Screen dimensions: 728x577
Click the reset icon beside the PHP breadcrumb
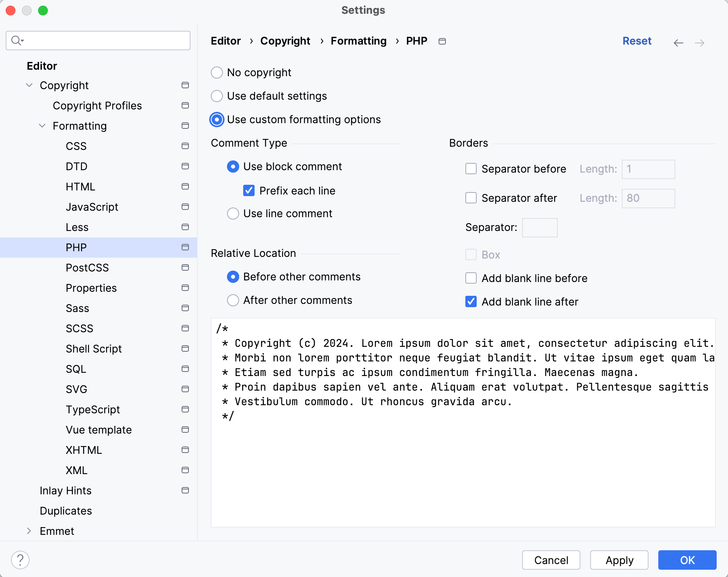pos(442,41)
